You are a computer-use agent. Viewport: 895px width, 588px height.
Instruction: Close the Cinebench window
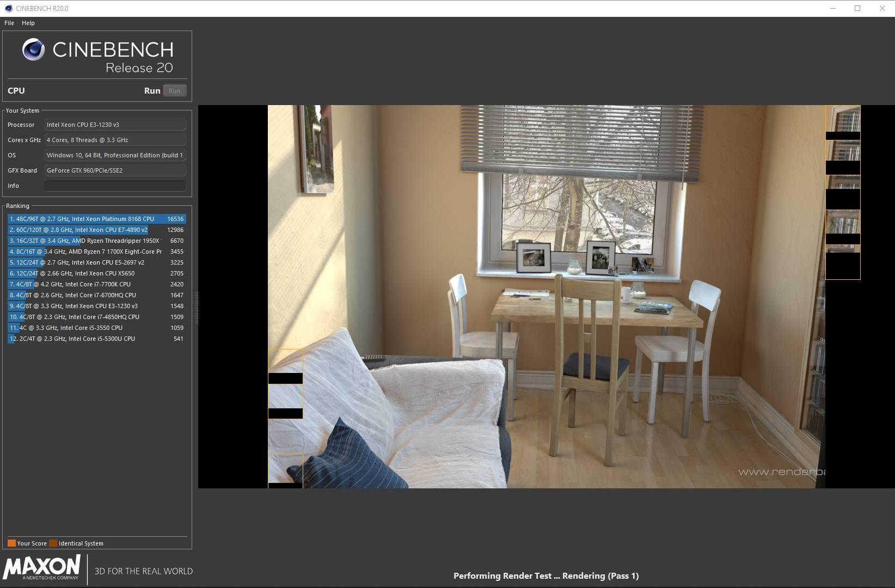[x=882, y=8]
